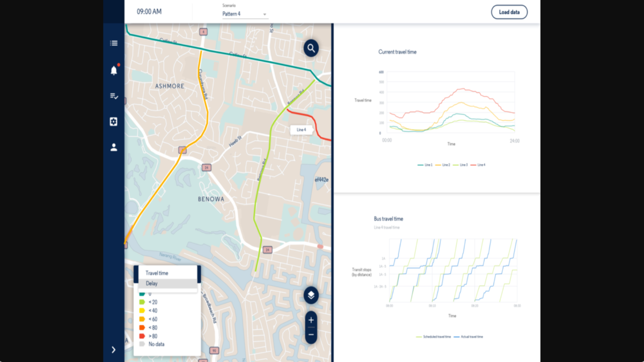Open the checklist tasks icon in sidebar
Image resolution: width=644 pixels, height=362 pixels.
point(114,97)
